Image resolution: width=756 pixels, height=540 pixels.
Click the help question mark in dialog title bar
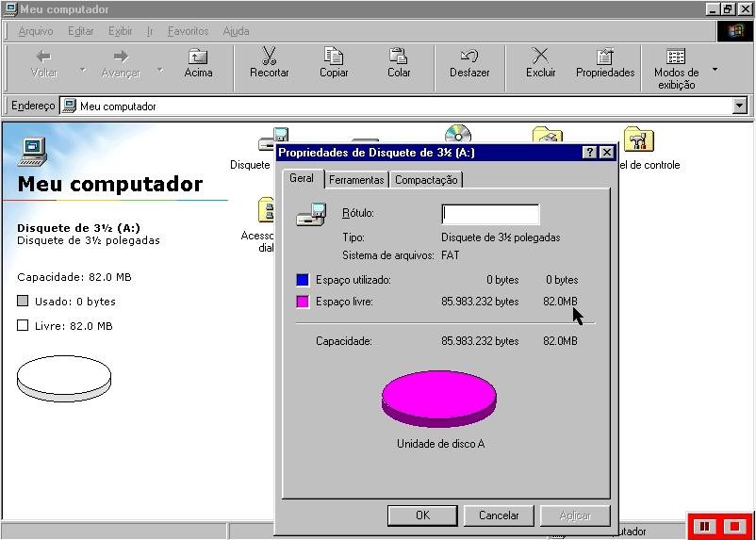[589, 153]
